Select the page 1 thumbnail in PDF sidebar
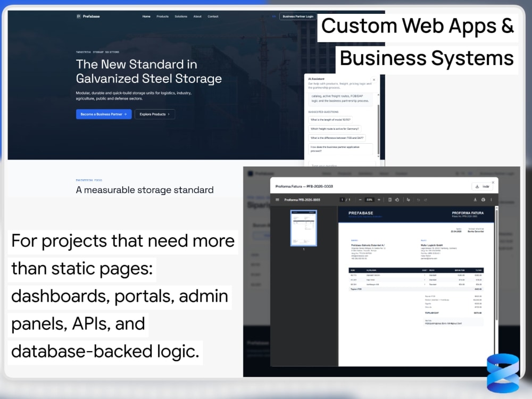This screenshot has height=399, width=532. [x=304, y=228]
